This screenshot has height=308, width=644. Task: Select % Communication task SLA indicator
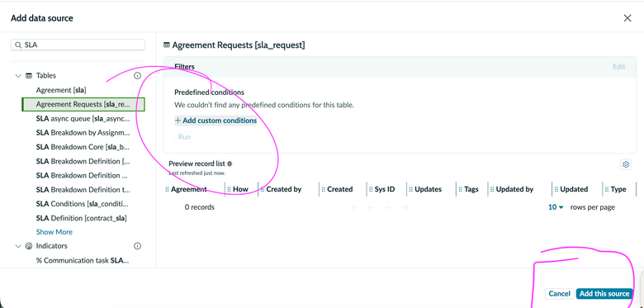[83, 260]
